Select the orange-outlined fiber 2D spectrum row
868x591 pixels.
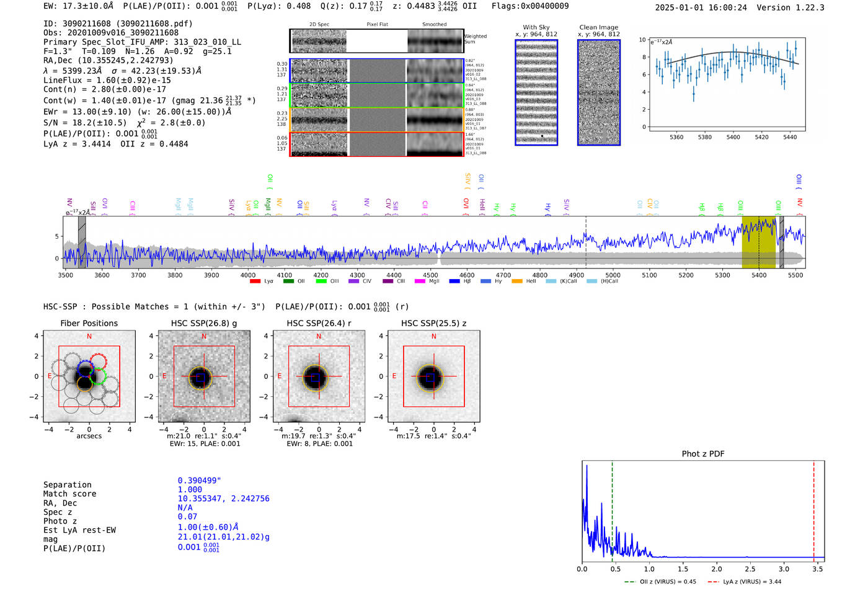pos(376,120)
